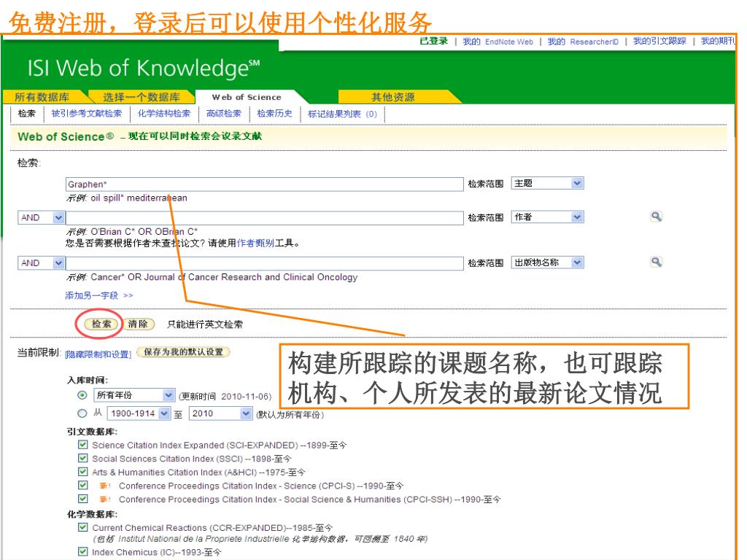
Task: Click the red-circled 检索 search button
Action: 98,324
